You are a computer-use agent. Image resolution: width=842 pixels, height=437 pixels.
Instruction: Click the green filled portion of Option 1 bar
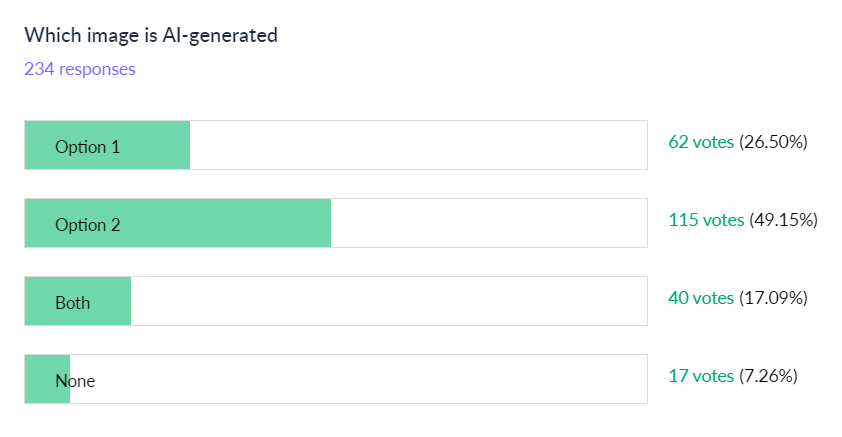[150, 146]
